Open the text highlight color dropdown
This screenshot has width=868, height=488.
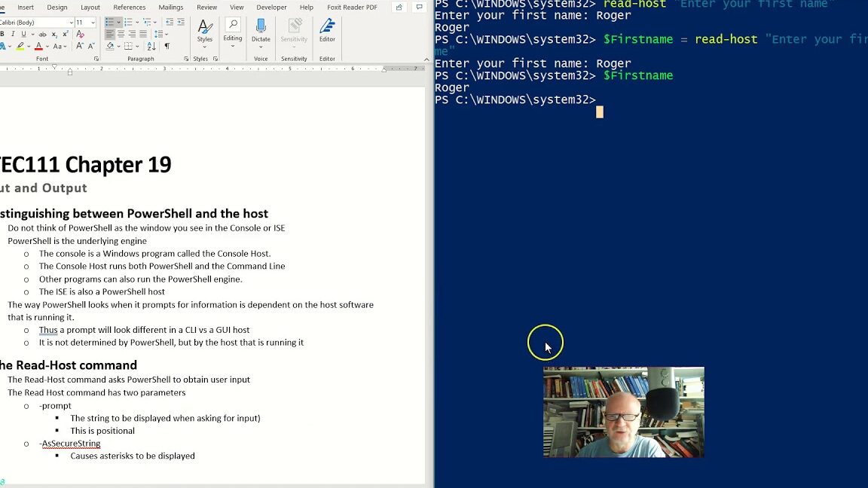coord(28,47)
